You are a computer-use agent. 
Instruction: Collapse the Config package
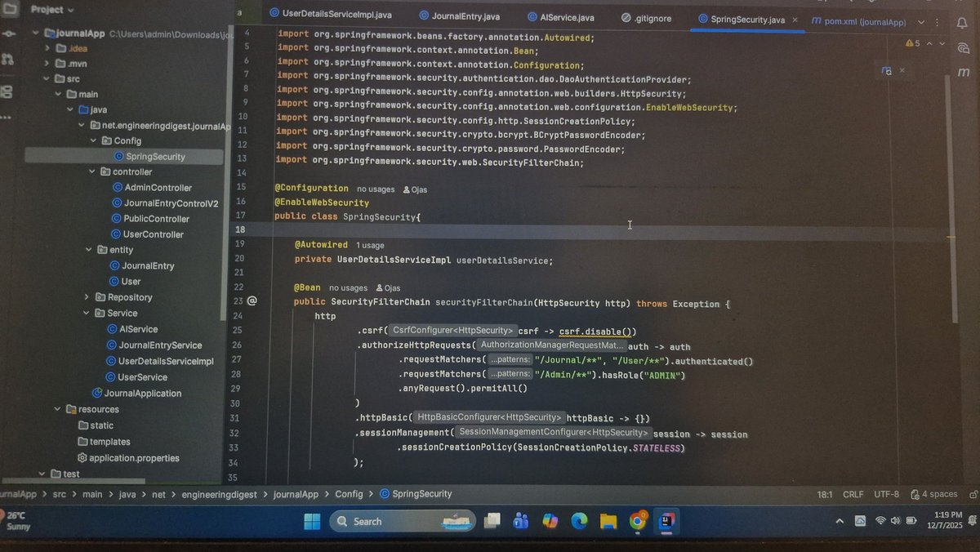(x=93, y=140)
